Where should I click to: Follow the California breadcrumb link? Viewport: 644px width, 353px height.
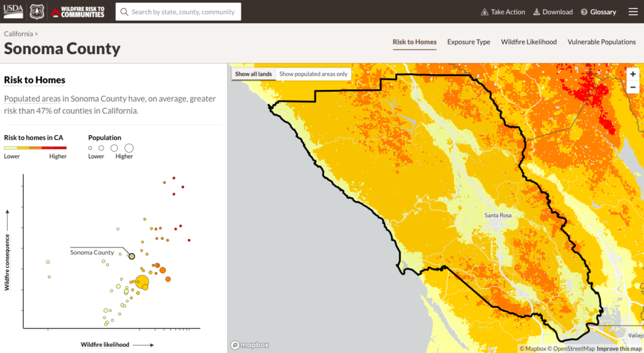pyautogui.click(x=19, y=33)
